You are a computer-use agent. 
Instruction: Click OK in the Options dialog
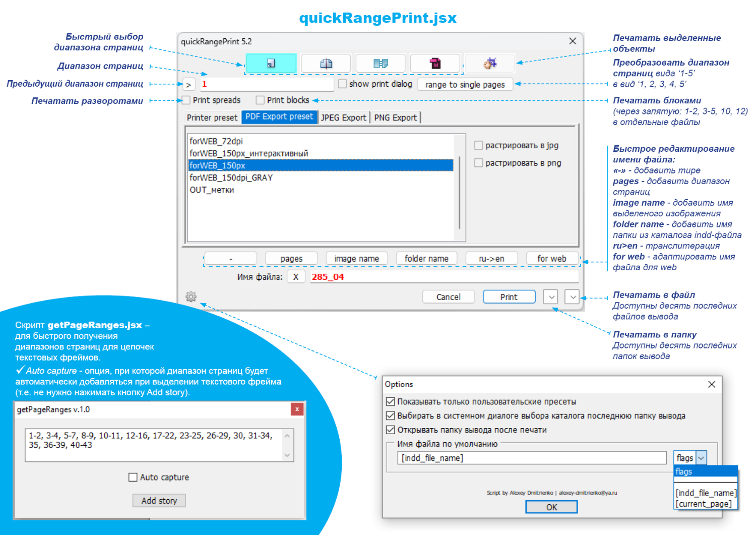[x=552, y=507]
